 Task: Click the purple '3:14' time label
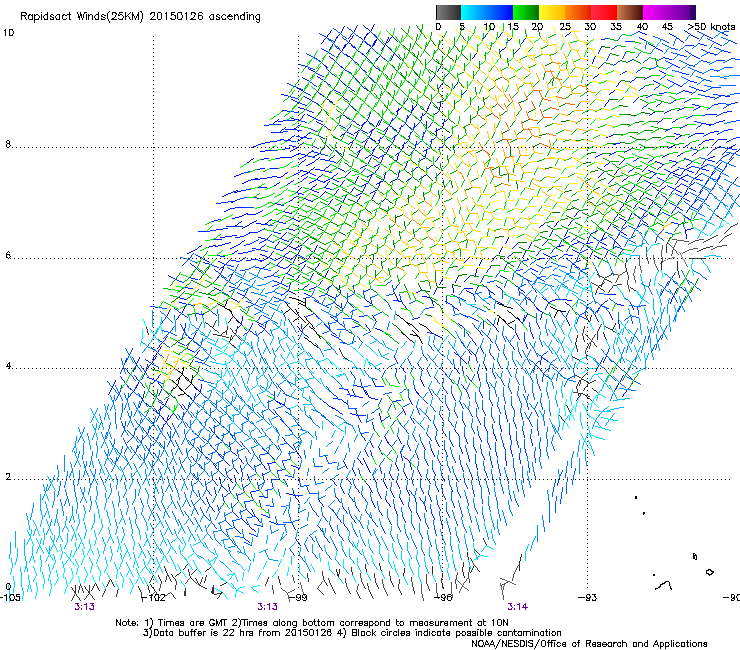click(517, 607)
